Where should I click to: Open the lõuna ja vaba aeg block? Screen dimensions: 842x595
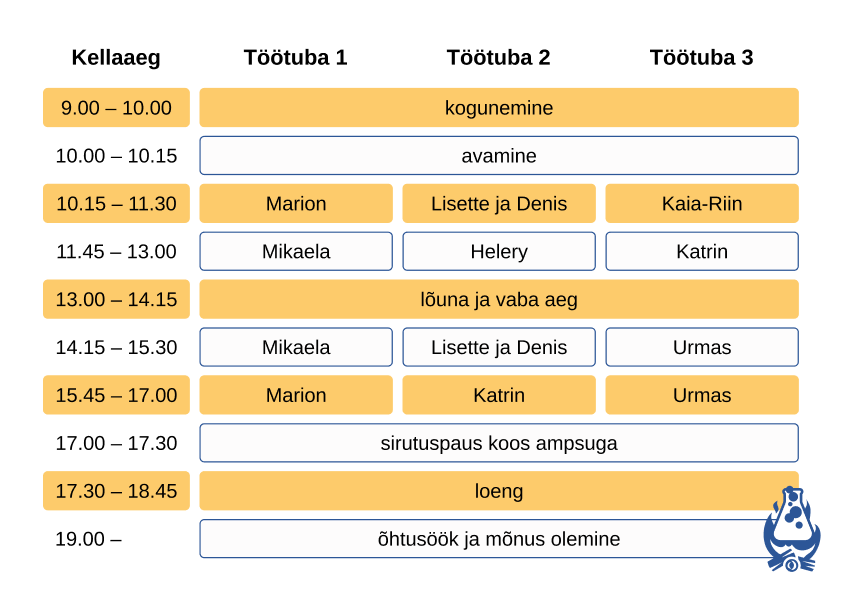click(x=498, y=300)
